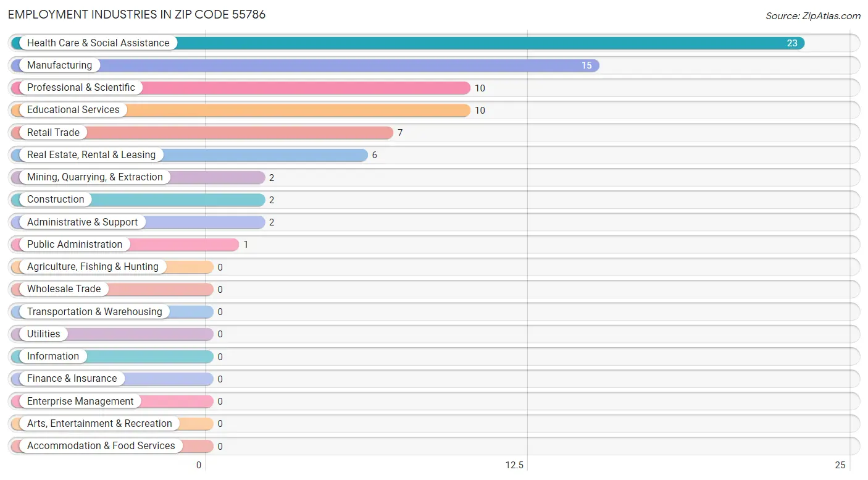Click the 0 x-axis tick label
Viewport: 868px width, 480px height.
coord(199,465)
